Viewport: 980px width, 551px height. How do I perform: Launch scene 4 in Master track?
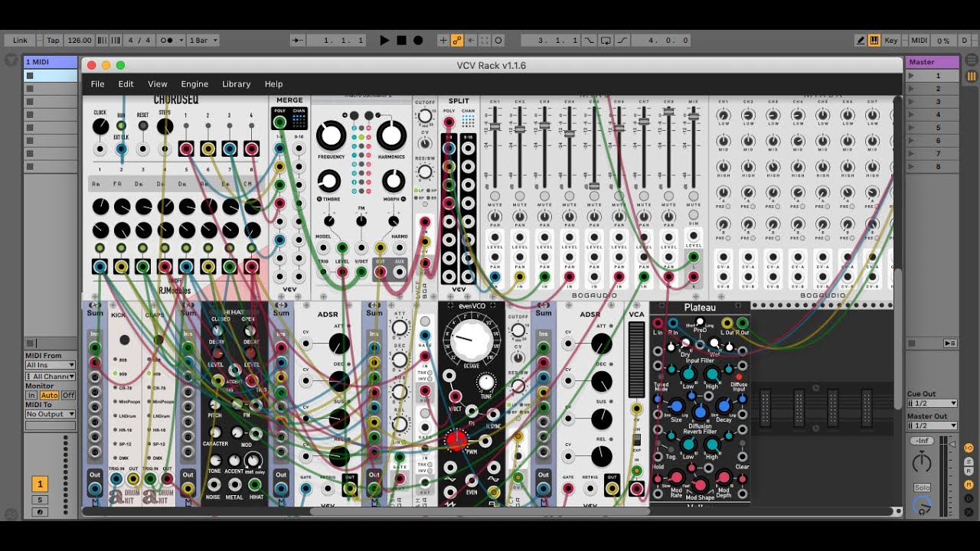pos(911,115)
